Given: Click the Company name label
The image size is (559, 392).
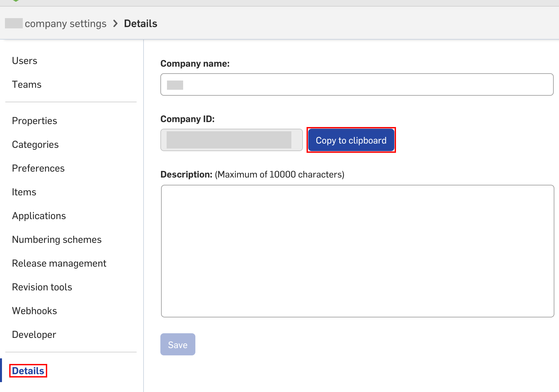Looking at the screenshot, I should click(x=195, y=63).
